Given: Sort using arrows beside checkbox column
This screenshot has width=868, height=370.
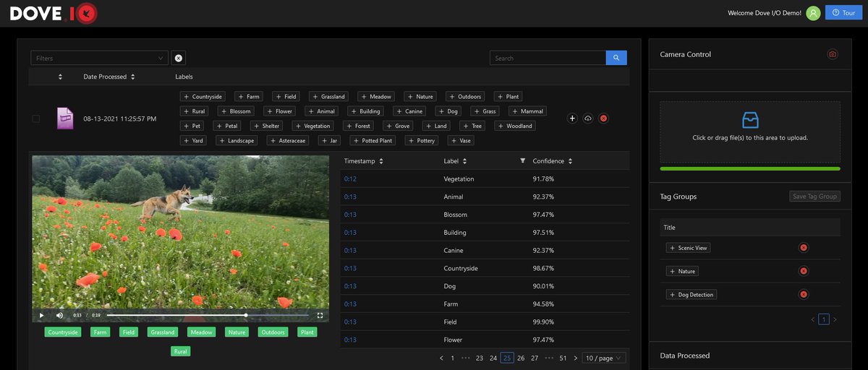Looking at the screenshot, I should pyautogui.click(x=60, y=77).
